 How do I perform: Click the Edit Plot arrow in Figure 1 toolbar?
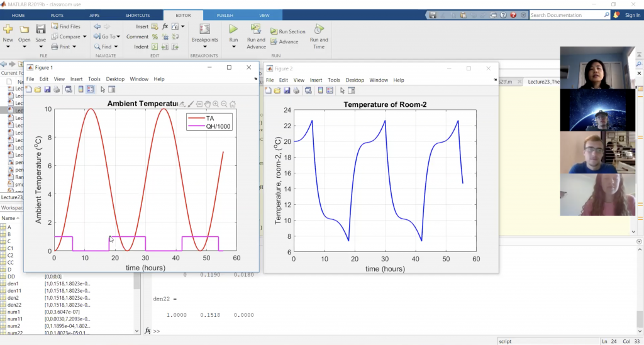coord(101,89)
